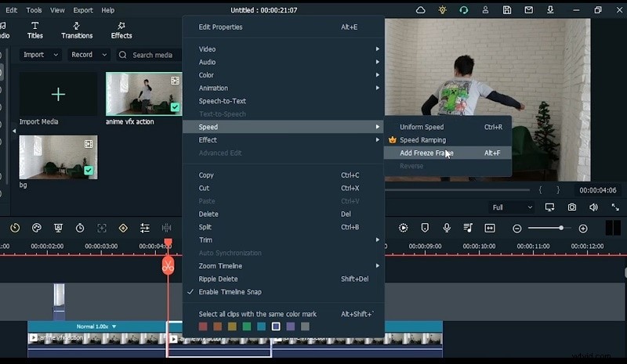Open the Full preview quality dropdown
Viewport: 627px width, 364px height.
click(x=512, y=207)
